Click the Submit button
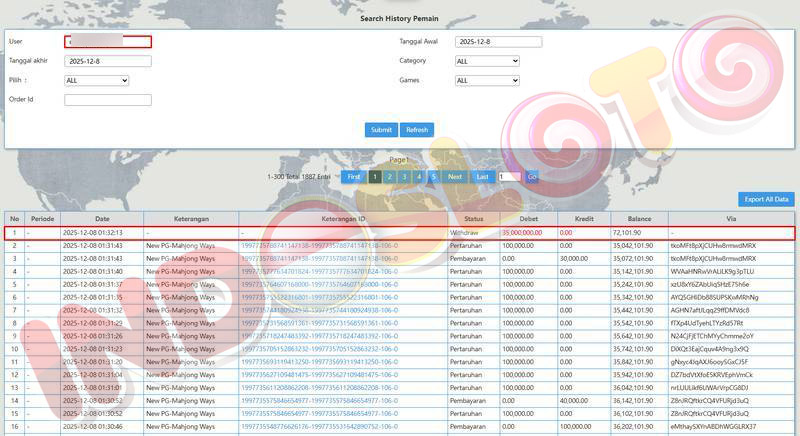 pos(381,130)
